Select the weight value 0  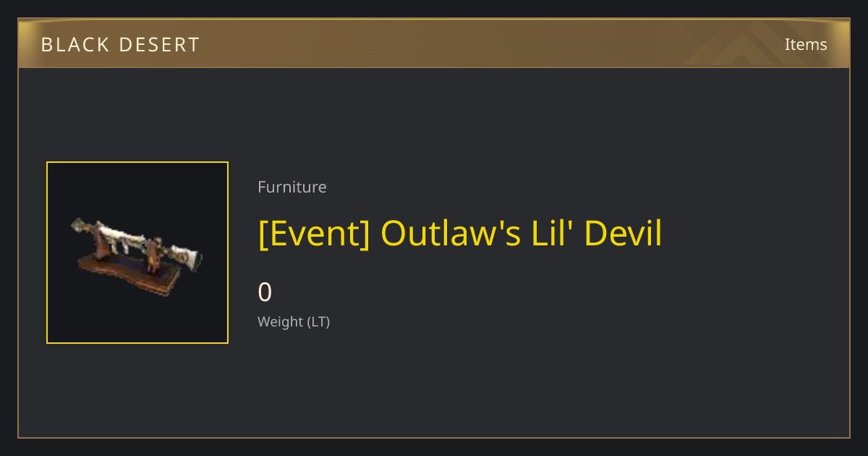click(x=265, y=292)
